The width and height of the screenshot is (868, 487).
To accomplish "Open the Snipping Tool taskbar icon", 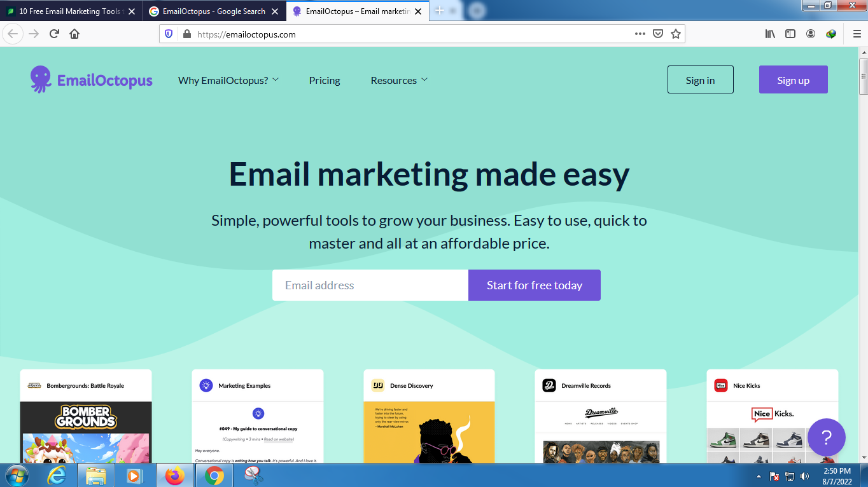I will click(x=253, y=475).
